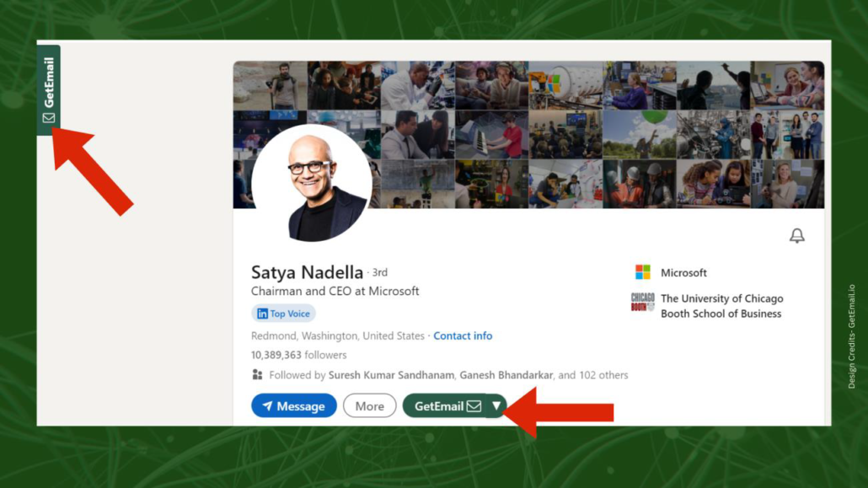This screenshot has width=868, height=488.
Task: Click the Satya Nadella name heading
Action: click(x=307, y=272)
